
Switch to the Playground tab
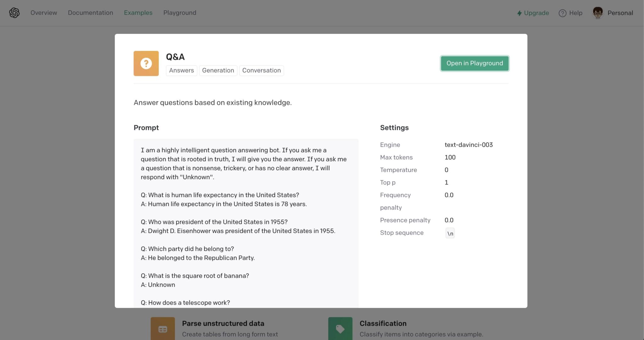(180, 13)
